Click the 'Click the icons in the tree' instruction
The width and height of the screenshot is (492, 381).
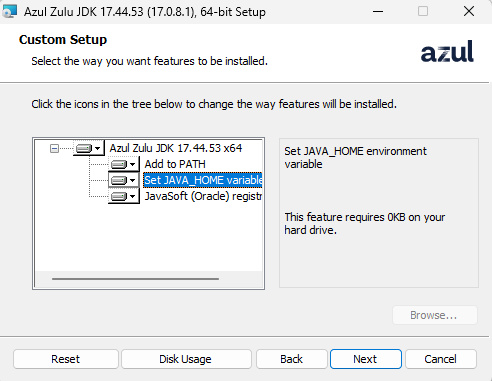click(214, 104)
